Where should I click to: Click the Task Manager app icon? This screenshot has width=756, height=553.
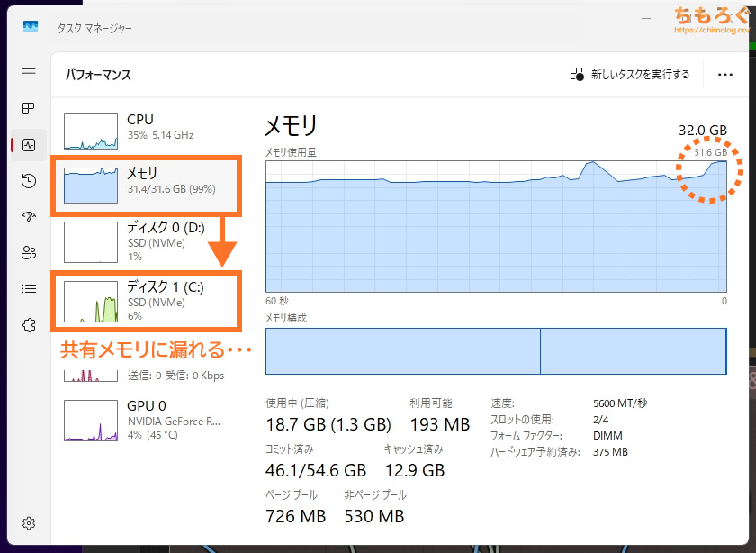click(x=31, y=26)
